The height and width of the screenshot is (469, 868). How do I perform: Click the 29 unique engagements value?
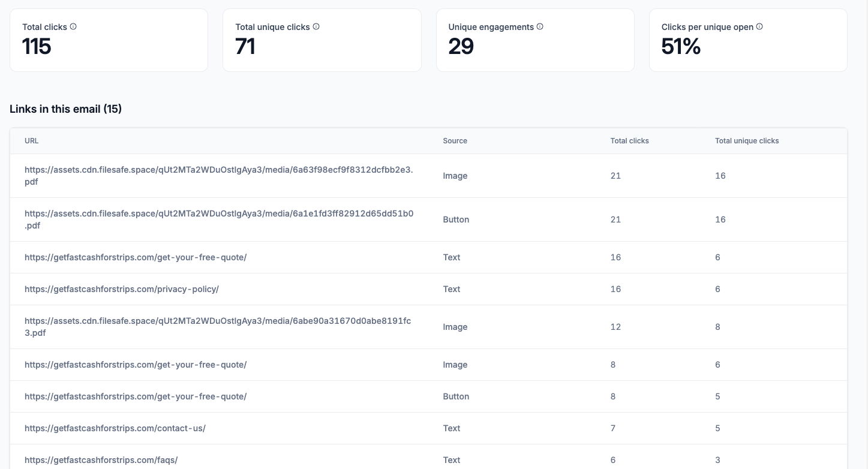click(x=461, y=46)
